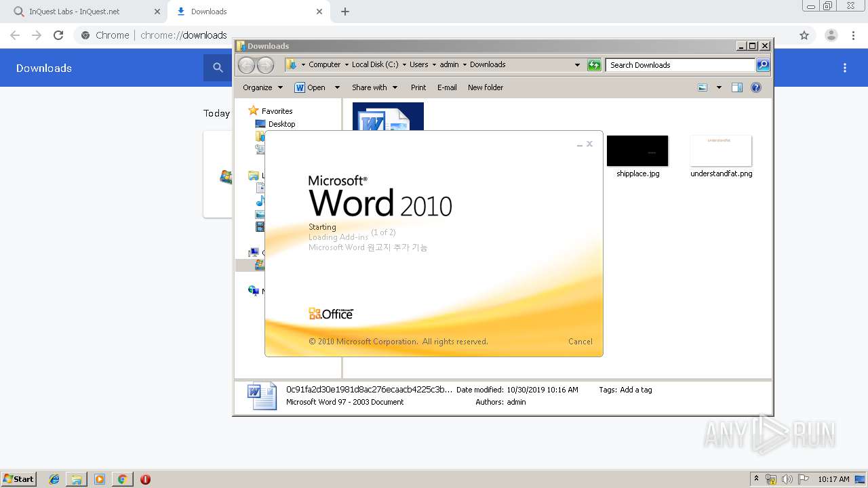This screenshot has height=488, width=868.
Task: Click Cancel on the Word splash screen
Action: click(x=580, y=342)
